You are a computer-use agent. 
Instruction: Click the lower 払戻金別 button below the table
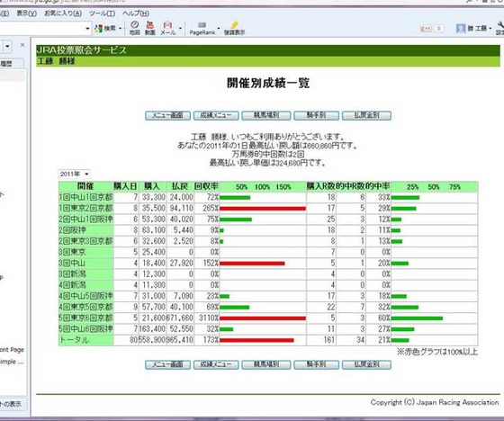(x=366, y=364)
